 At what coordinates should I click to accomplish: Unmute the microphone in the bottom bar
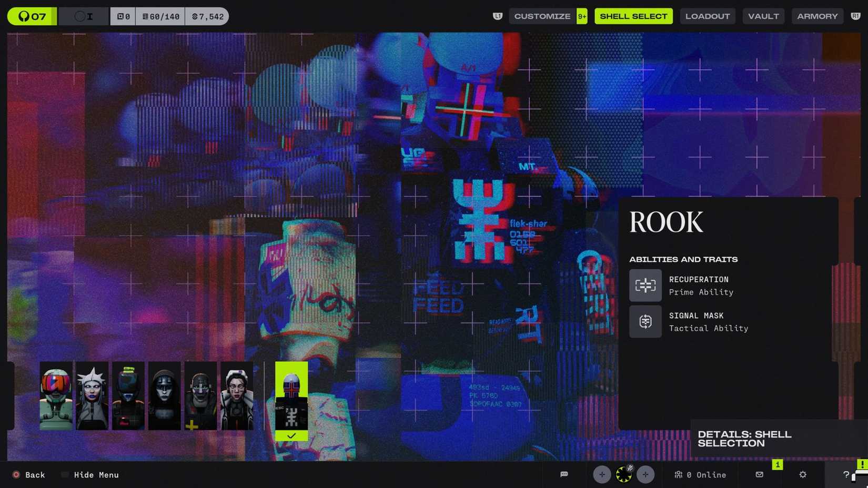tap(624, 474)
